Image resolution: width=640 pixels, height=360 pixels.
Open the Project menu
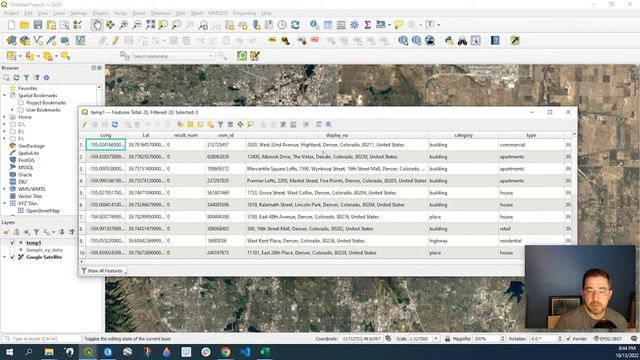point(11,13)
